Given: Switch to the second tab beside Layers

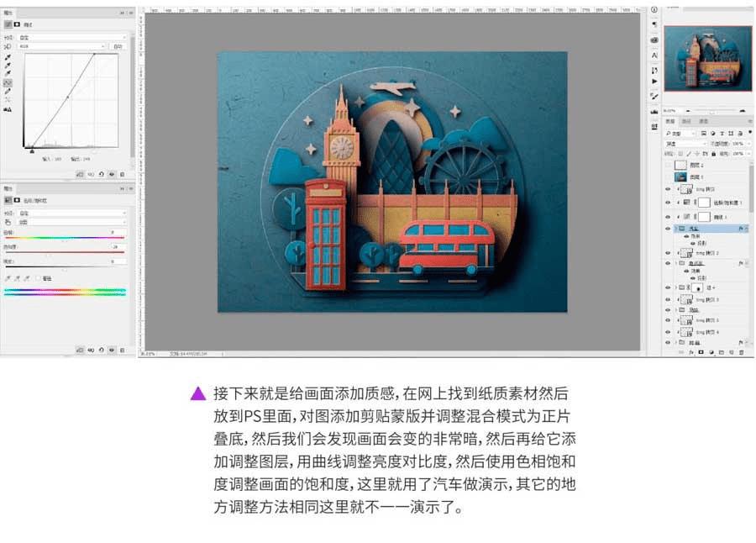Looking at the screenshot, I should (687, 121).
